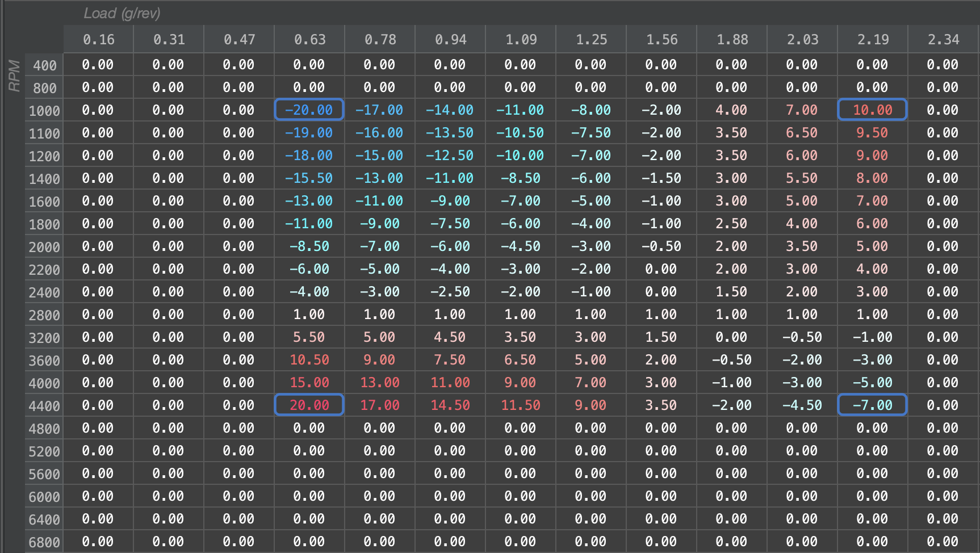Select the 13.00 cell in row 4000
This screenshot has height=553, width=980.
(380, 382)
